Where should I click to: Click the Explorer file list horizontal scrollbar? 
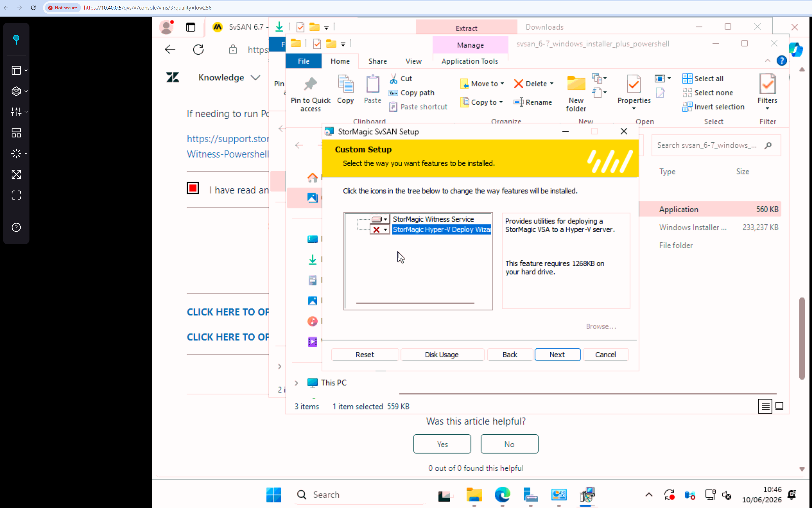pos(588,393)
